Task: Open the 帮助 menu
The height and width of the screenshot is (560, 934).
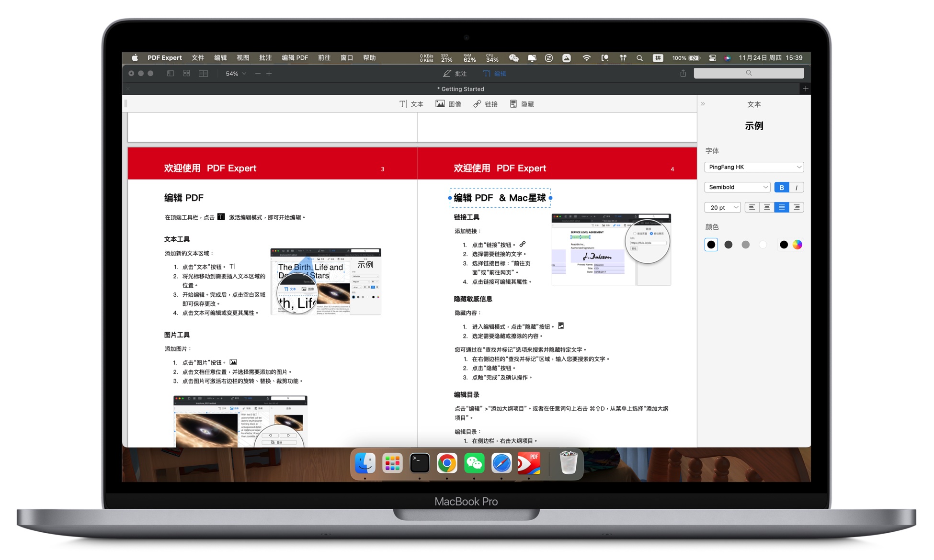Action: point(369,58)
